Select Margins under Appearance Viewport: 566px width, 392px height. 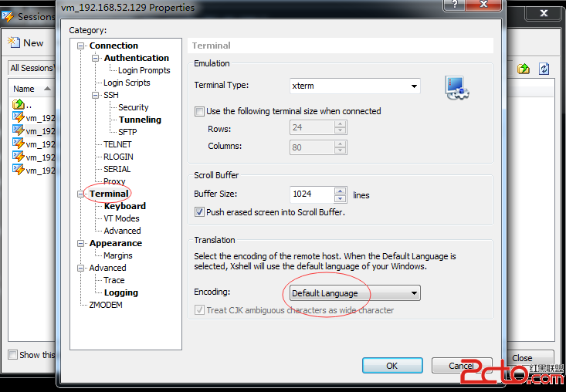tap(117, 255)
